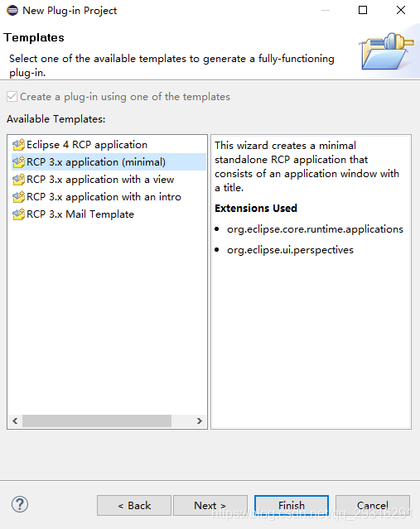Click the plug-in folder wizard banner image
420x529 pixels.
click(388, 51)
